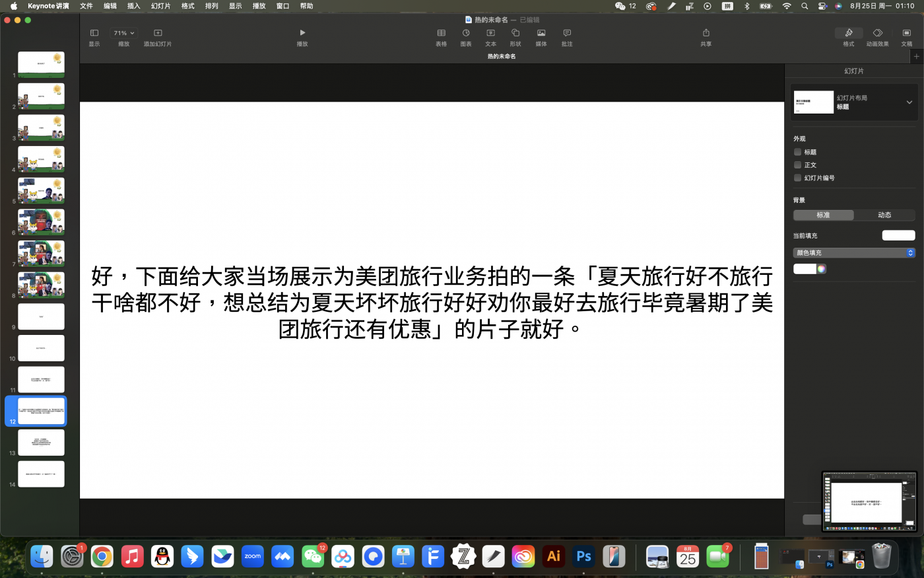This screenshot has height=578, width=924.
Task: Select slide 14 thumbnail
Action: coord(41,474)
